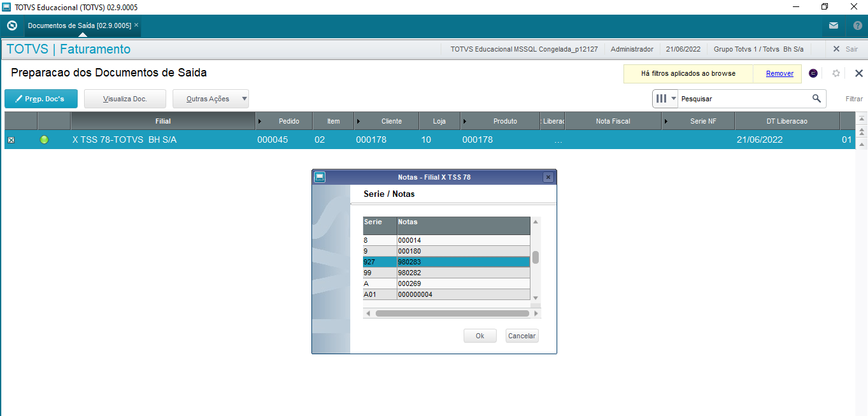Click the Filtrar button
This screenshot has height=416, width=868.
click(x=854, y=99)
